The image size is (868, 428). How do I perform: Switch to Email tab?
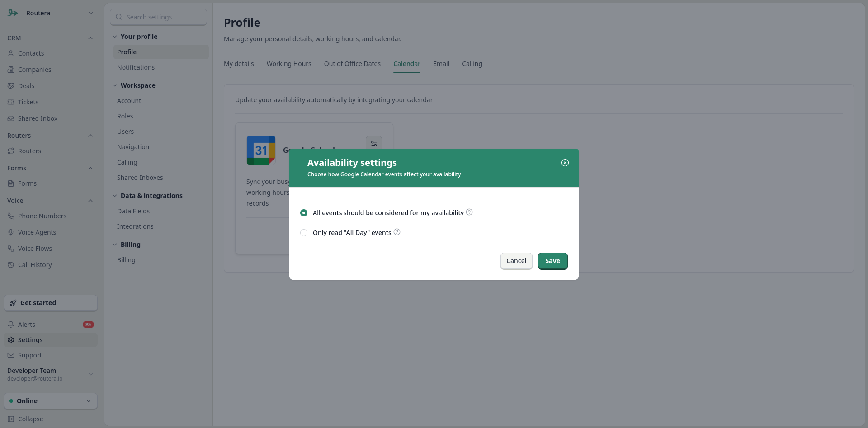(x=441, y=64)
